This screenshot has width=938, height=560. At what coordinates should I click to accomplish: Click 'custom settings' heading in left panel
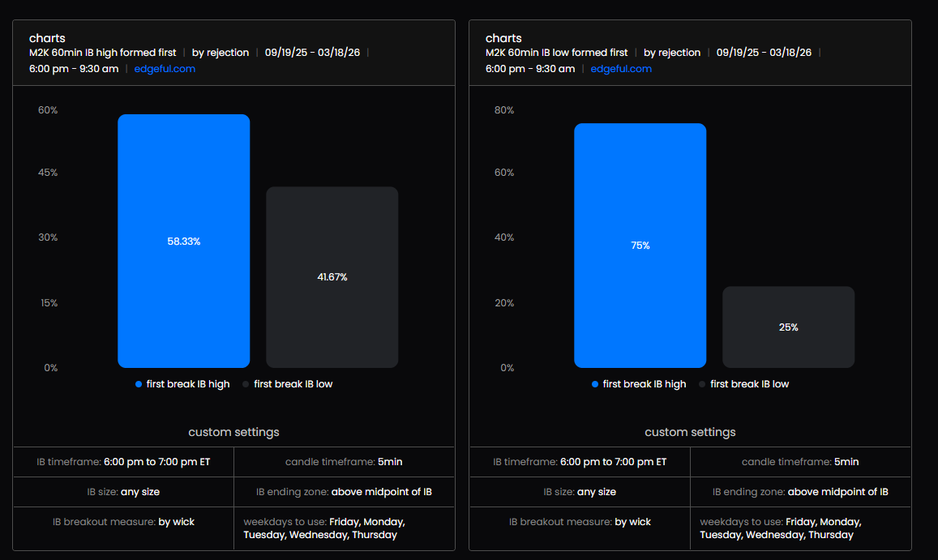point(234,432)
